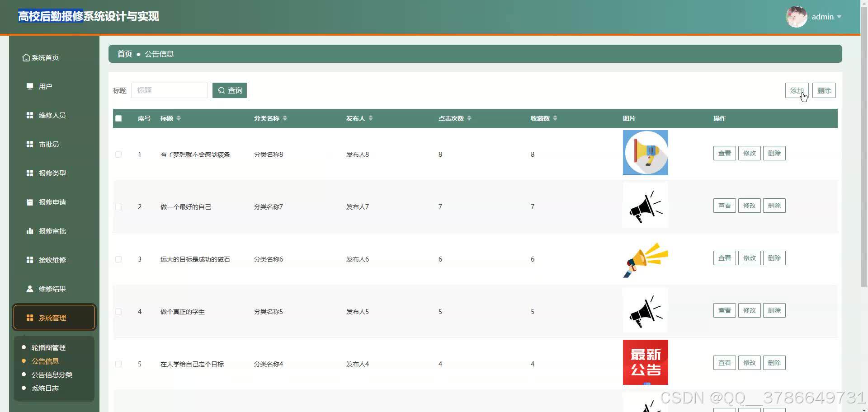Toggle the select-all checkbox in table header
Viewport: 868px width, 412px height.
pyautogui.click(x=118, y=118)
